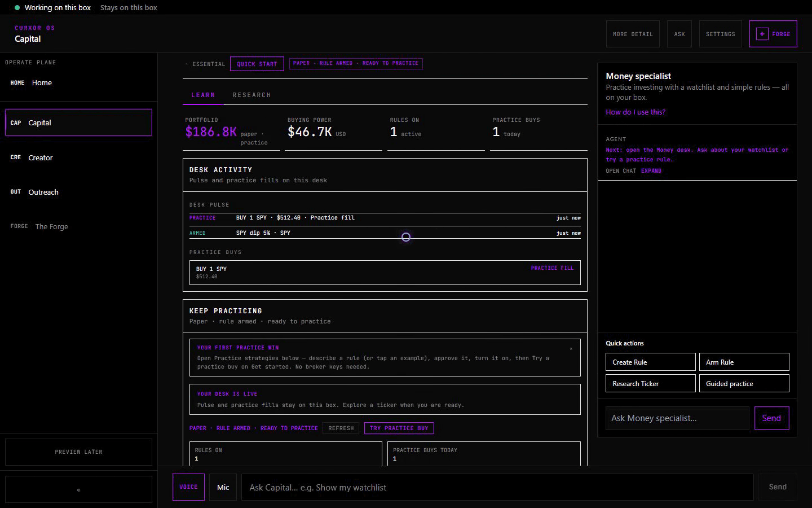Image resolution: width=812 pixels, height=508 pixels.
Task: Click the Quick Start button
Action: click(x=257, y=64)
